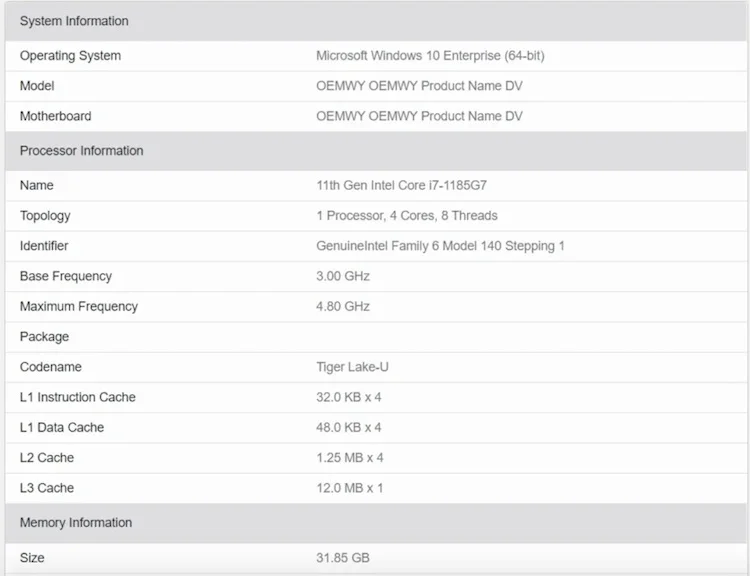The height and width of the screenshot is (576, 750).
Task: Select GenuineIntel Family 6 Model 140 value
Action: (440, 246)
